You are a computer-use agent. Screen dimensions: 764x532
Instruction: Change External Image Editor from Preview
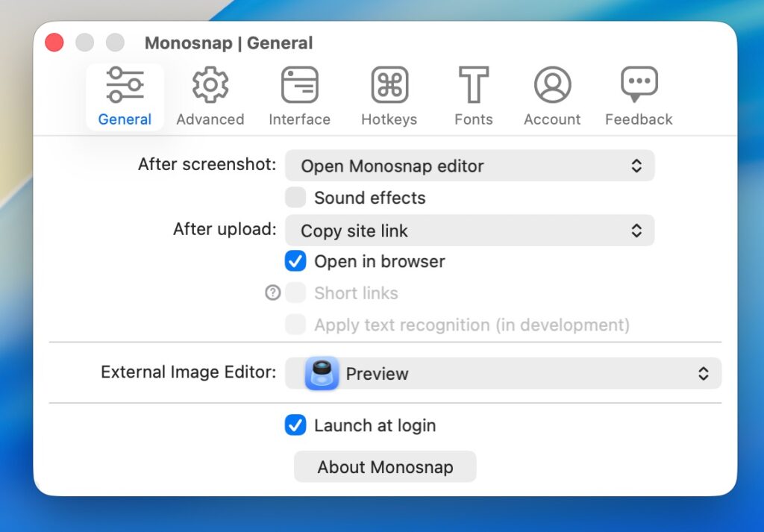click(x=503, y=373)
